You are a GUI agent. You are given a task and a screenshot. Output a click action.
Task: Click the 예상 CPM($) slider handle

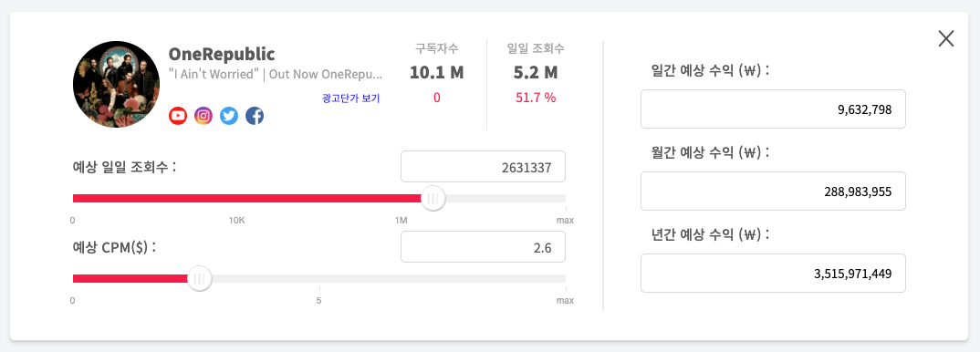[199, 279]
